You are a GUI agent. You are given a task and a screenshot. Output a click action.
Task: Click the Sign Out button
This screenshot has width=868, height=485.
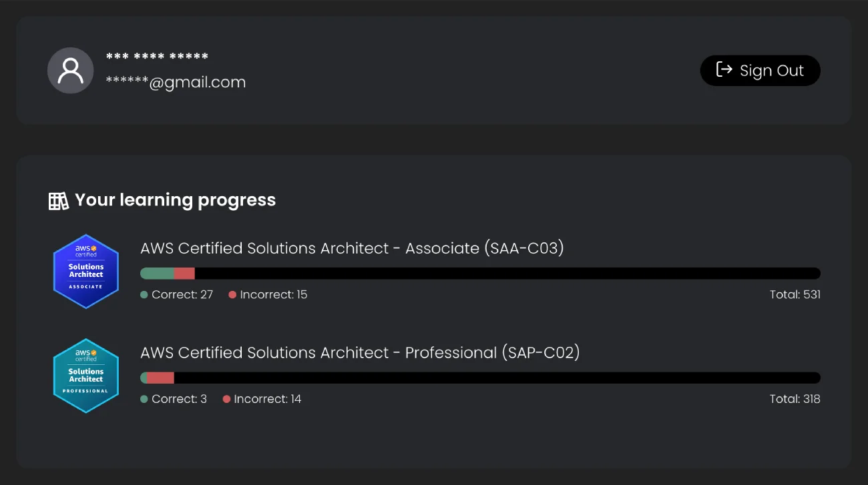(760, 71)
